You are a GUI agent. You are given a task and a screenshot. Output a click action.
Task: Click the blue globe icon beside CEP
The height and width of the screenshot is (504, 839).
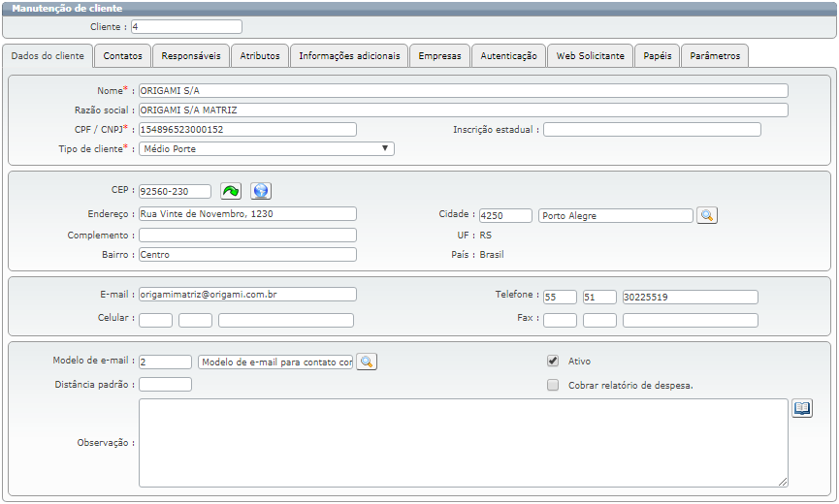tap(261, 191)
